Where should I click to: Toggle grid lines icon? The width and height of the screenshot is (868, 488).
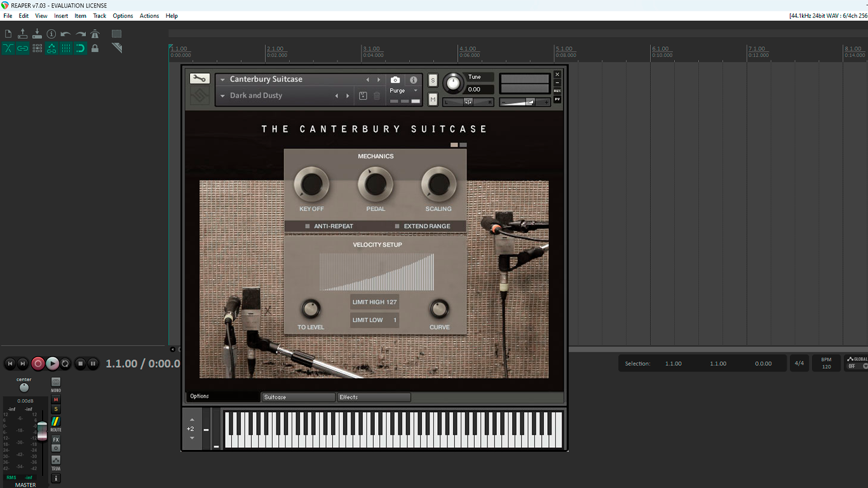(65, 48)
